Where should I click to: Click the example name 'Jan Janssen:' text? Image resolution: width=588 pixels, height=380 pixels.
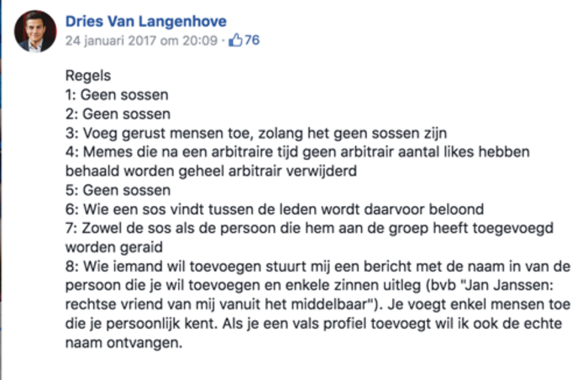click(509, 286)
